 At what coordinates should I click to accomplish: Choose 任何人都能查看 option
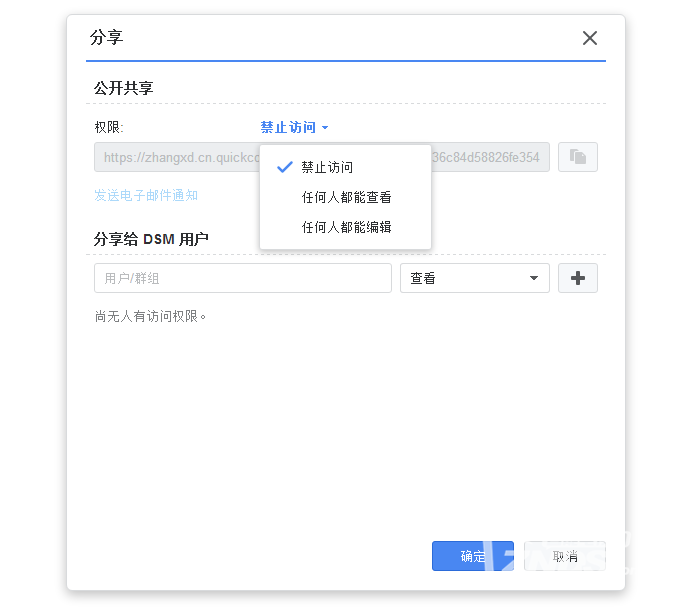tap(345, 197)
